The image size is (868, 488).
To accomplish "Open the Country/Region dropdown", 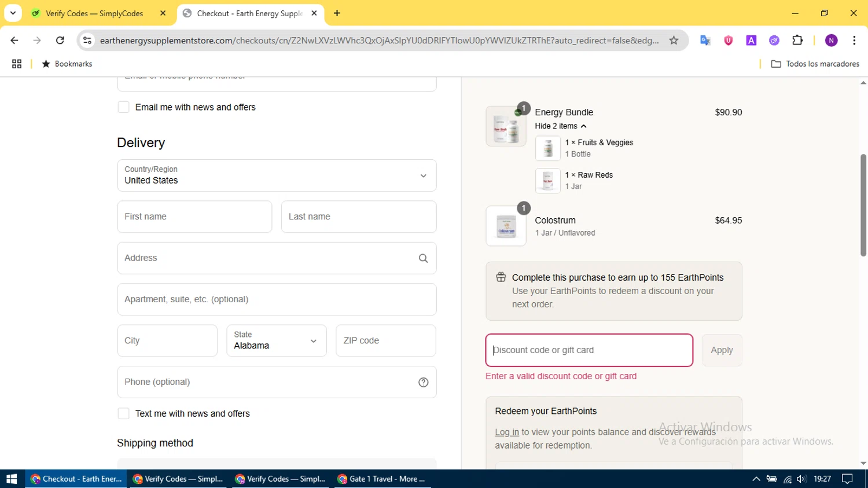I will 277,175.
